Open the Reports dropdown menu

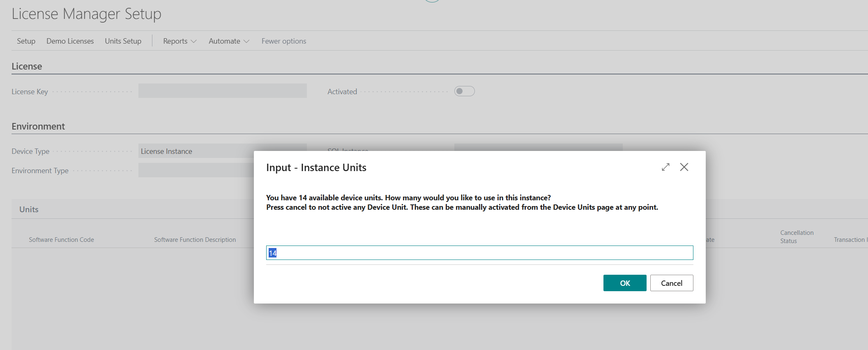[180, 41]
